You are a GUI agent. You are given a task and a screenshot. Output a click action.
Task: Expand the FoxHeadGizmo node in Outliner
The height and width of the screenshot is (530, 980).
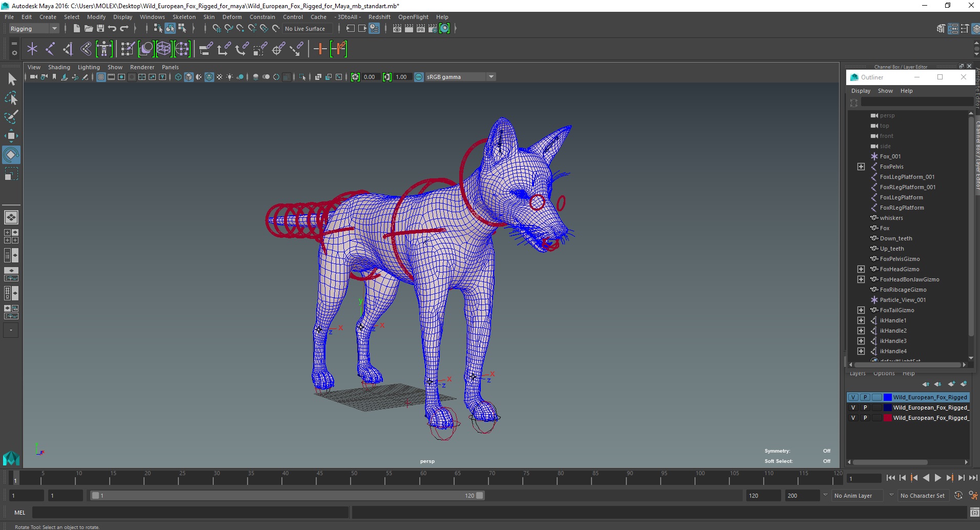(x=861, y=269)
